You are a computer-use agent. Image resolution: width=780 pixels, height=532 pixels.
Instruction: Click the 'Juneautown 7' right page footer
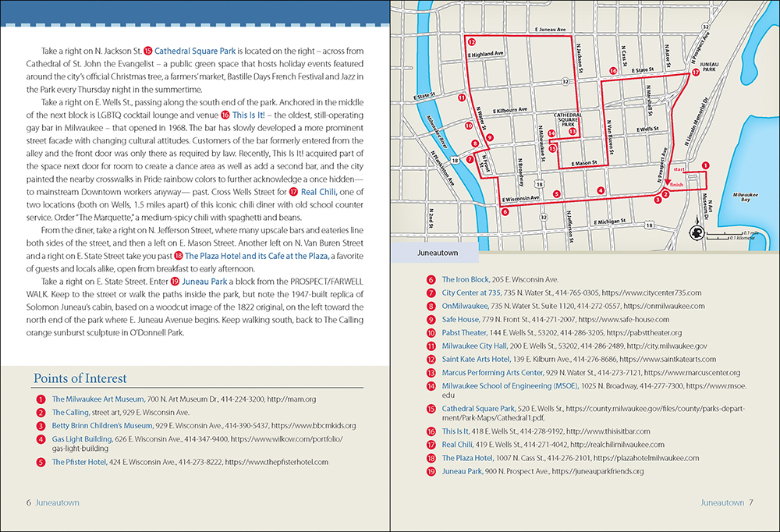coord(727,503)
